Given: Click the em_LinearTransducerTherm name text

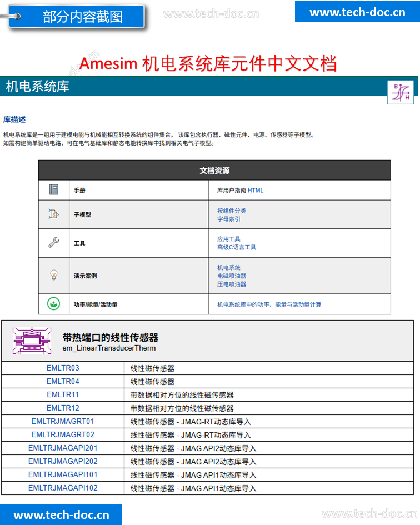Looking at the screenshot, I should 109,348.
